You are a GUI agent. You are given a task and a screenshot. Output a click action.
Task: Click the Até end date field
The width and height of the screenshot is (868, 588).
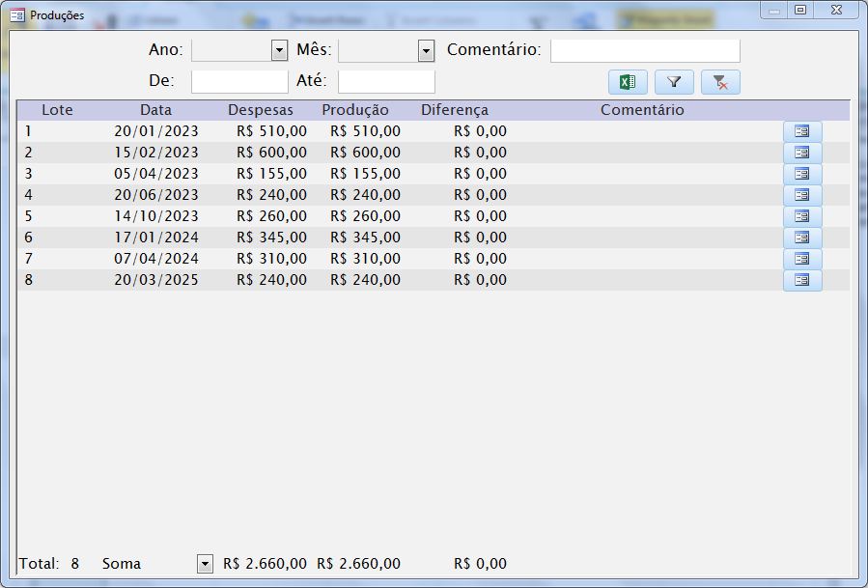click(x=386, y=81)
